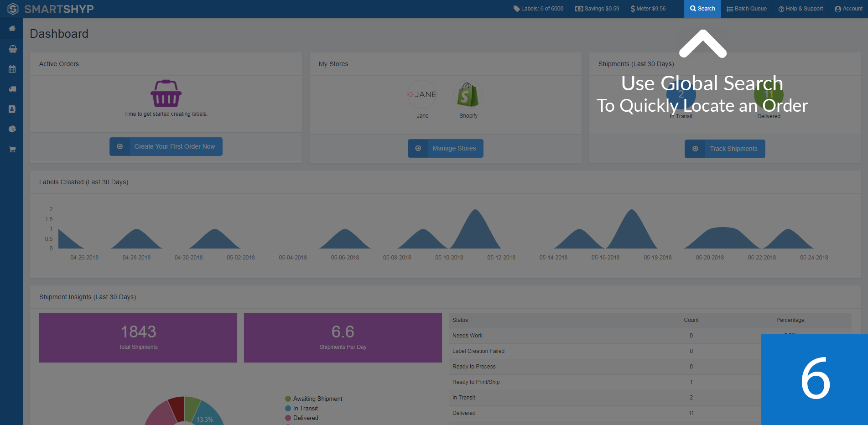The width and height of the screenshot is (868, 425).
Task: Click Create Your First Order Now button
Action: 166,146
